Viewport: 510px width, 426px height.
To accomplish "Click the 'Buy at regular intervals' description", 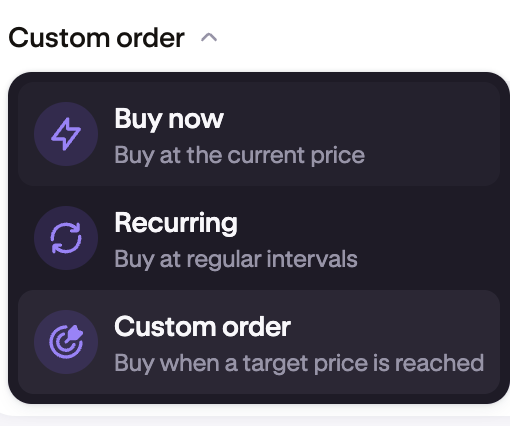I will [236, 259].
